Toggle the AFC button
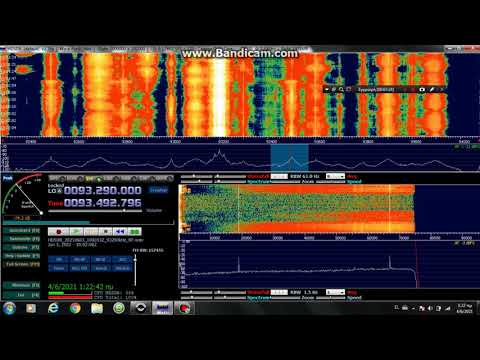Screen dimensions: 480x360 point(122,259)
